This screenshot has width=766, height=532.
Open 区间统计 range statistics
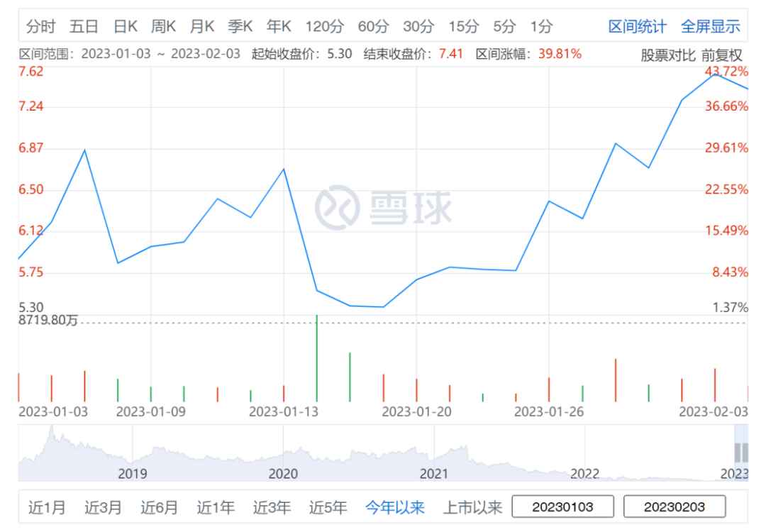pos(637,26)
